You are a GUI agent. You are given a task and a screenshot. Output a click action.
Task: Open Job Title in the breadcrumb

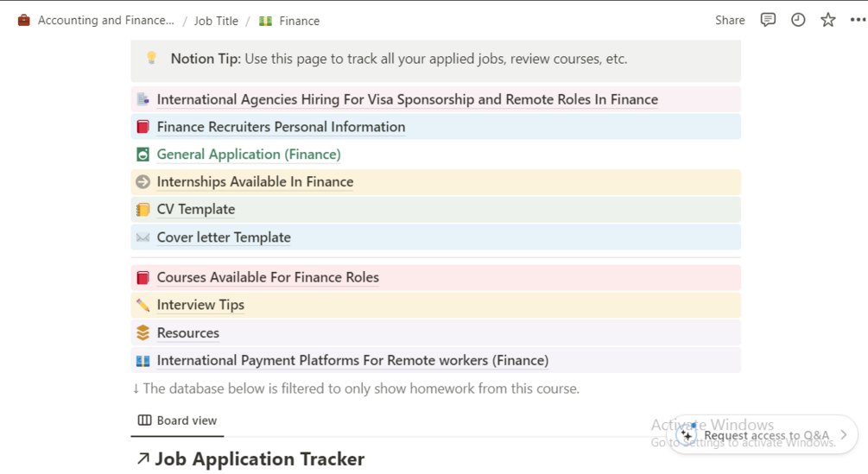216,21
